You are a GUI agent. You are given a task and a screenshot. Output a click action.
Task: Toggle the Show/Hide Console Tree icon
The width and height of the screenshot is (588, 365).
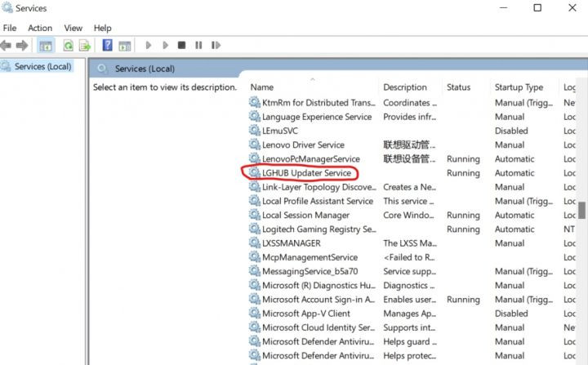point(46,46)
